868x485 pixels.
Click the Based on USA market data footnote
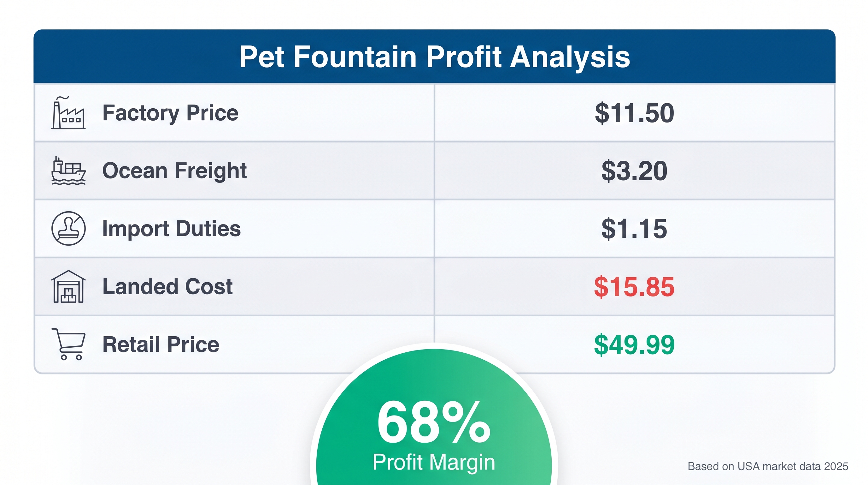point(768,466)
